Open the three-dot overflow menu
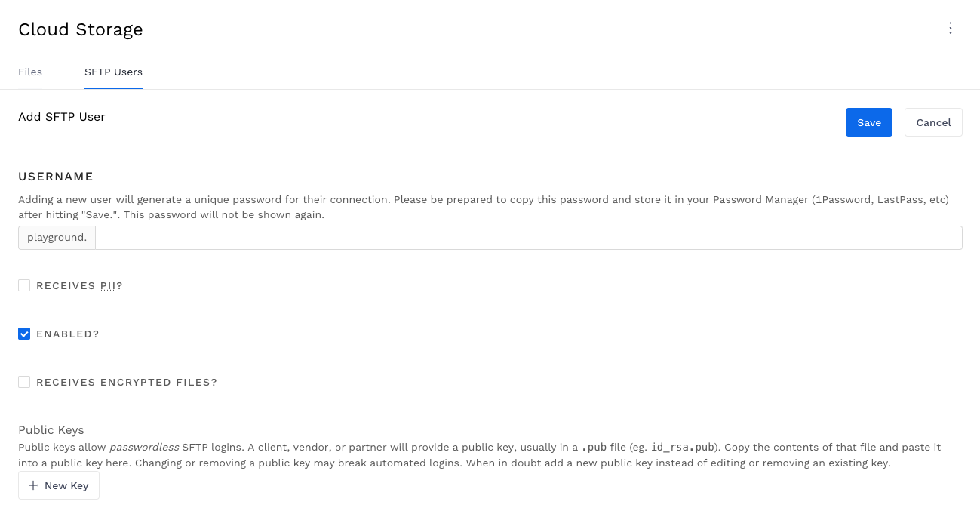The image size is (980, 517). [951, 28]
